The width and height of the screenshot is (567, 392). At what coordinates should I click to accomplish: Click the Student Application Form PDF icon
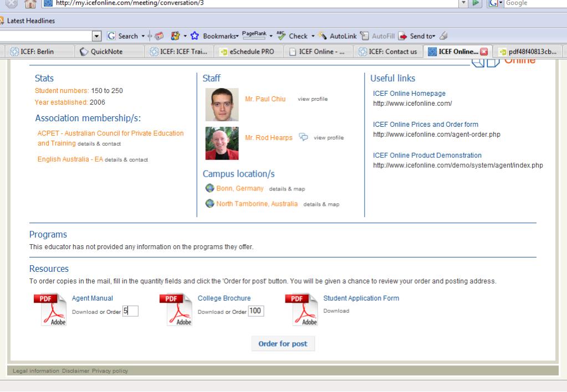coord(302,310)
